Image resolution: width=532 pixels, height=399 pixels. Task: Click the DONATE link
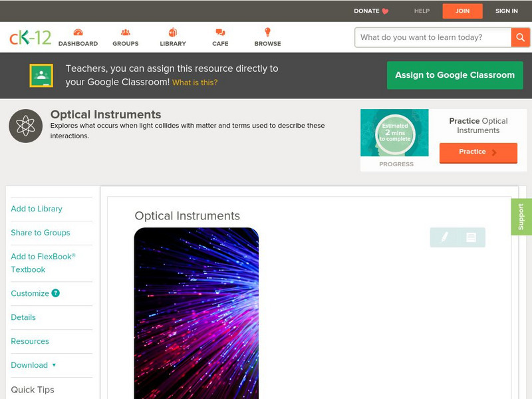pyautogui.click(x=366, y=11)
